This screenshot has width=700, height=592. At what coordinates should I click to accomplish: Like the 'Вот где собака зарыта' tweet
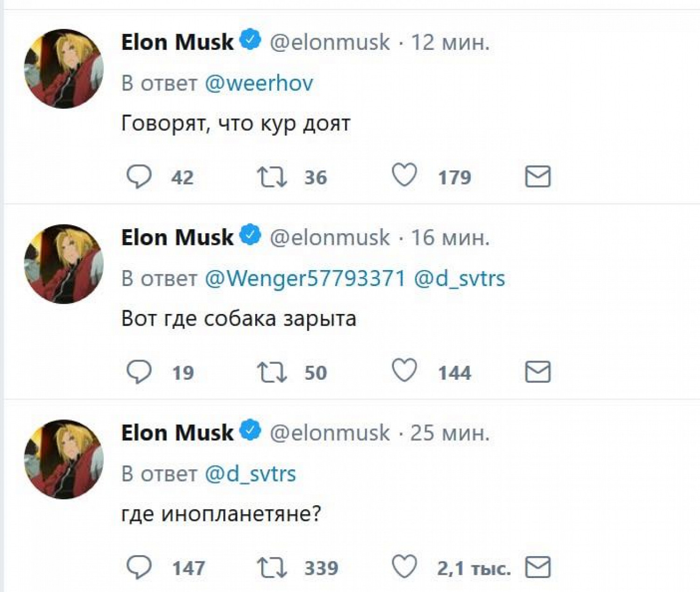(404, 371)
